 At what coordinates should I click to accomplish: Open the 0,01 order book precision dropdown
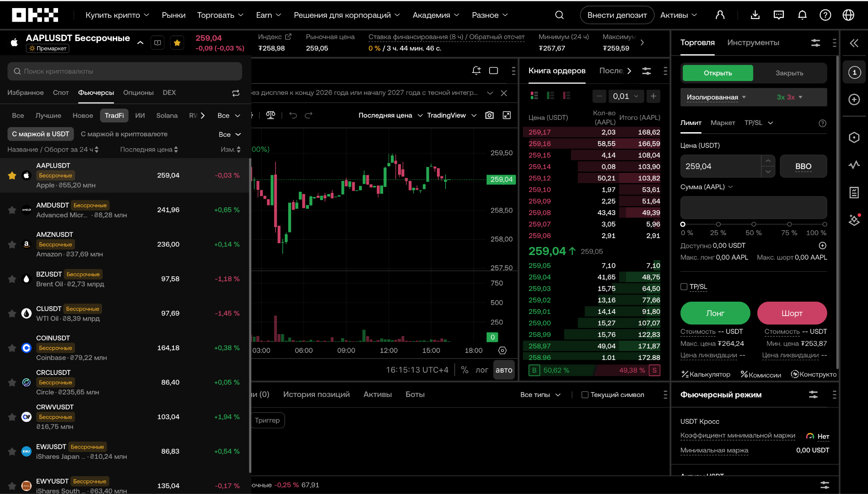[x=626, y=96]
